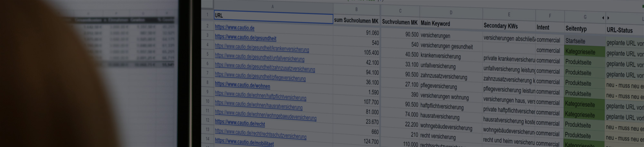Select Kategorieseite cell in versicherungen gesundheit row

[585, 52]
